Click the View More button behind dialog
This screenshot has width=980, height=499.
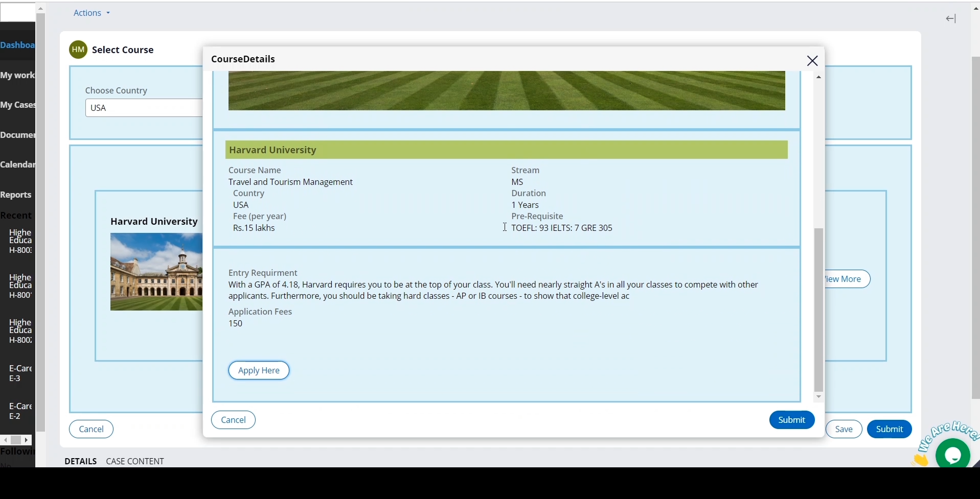pyautogui.click(x=847, y=279)
